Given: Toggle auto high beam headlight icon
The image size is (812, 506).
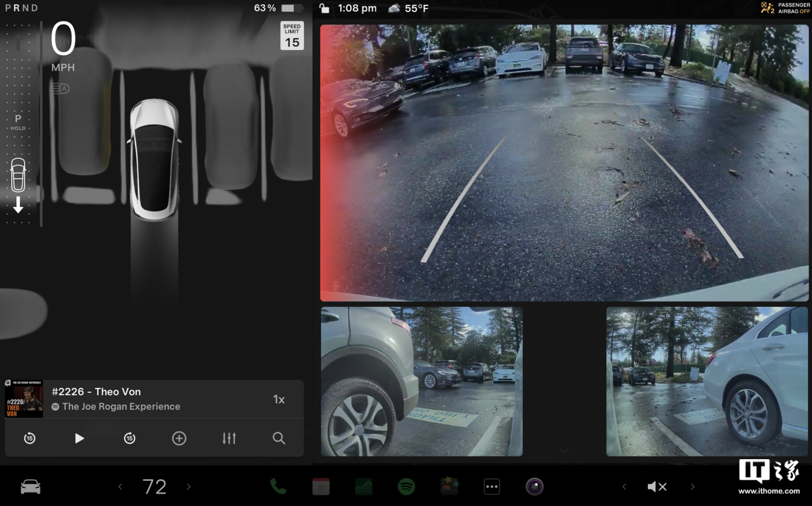Looking at the screenshot, I should click(x=61, y=89).
